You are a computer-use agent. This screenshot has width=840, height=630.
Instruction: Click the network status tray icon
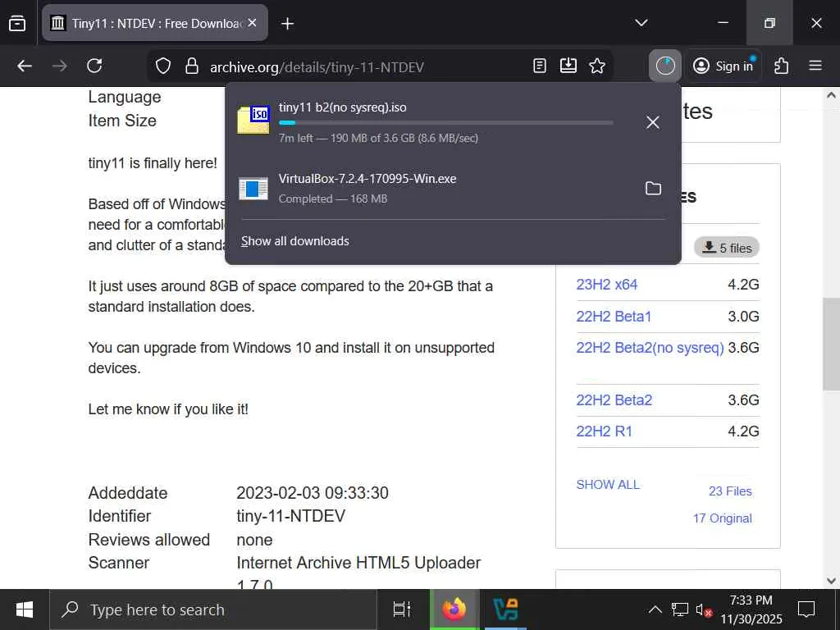click(679, 609)
